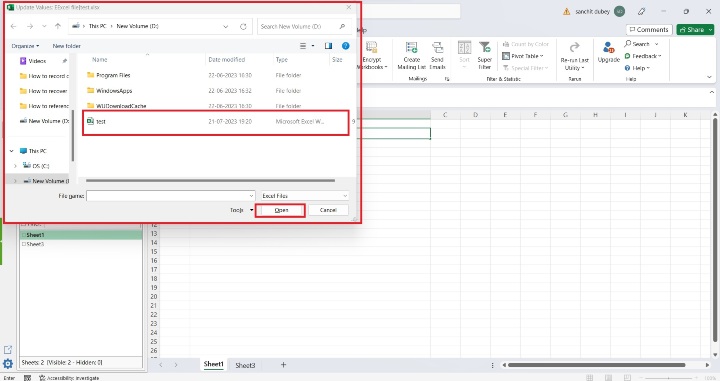Expand the OS (C:) tree node
This screenshot has width=720, height=381.
pyautogui.click(x=16, y=166)
